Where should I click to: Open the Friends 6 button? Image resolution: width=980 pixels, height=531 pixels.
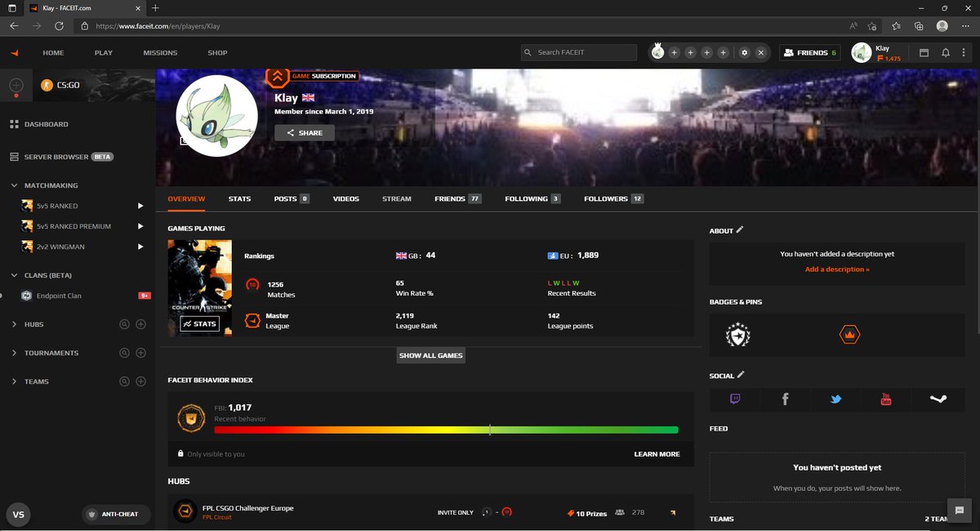pos(810,52)
